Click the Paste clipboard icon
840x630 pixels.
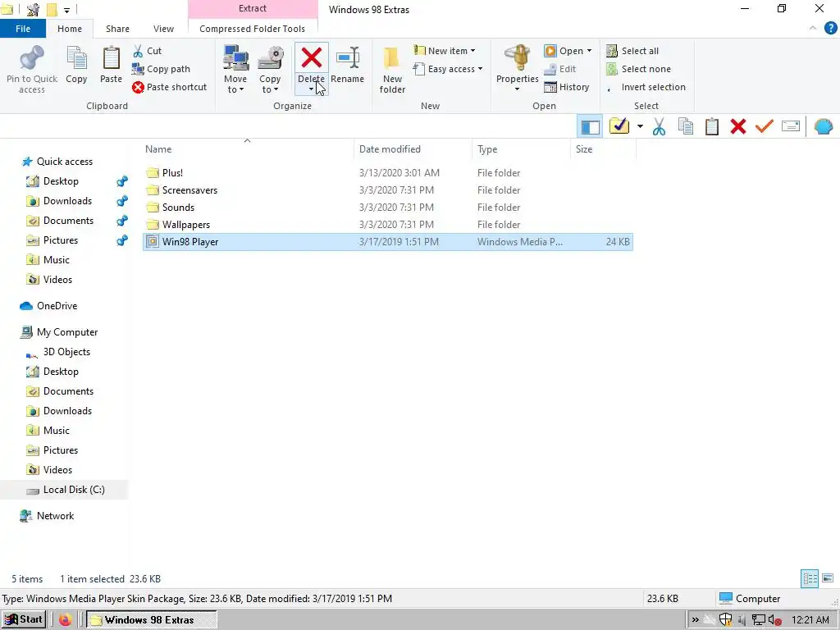click(x=111, y=58)
